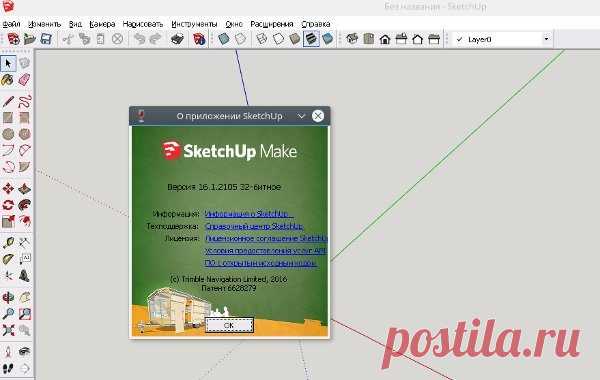
Task: Switch to Hidden Line style
Action: pos(279,39)
